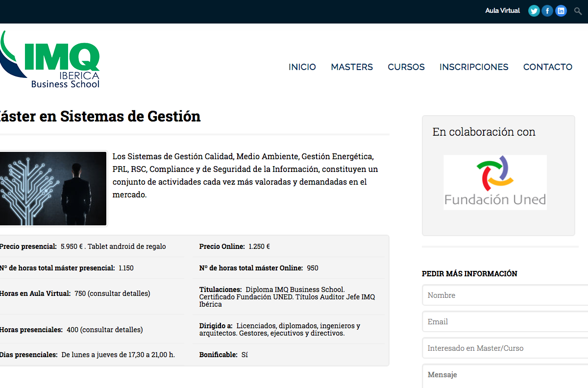Click the Mensaje text area
This screenshot has height=388, width=588.
[x=505, y=376]
